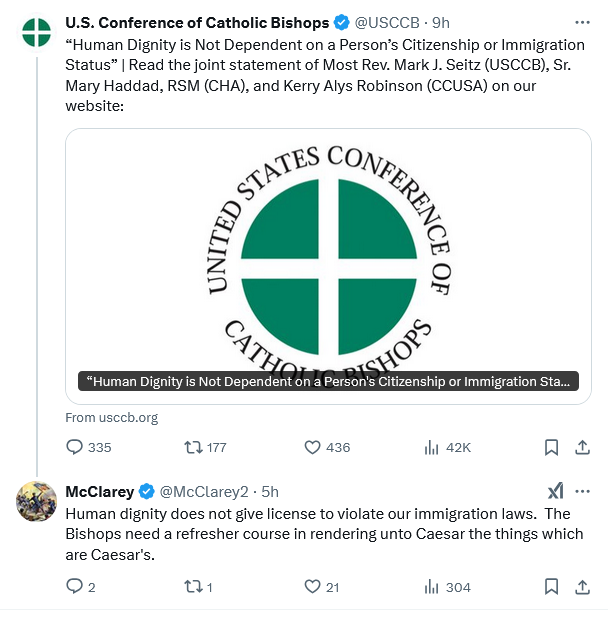Bookmark McClarey's reply
The height and width of the screenshot is (620, 609).
pos(550,587)
